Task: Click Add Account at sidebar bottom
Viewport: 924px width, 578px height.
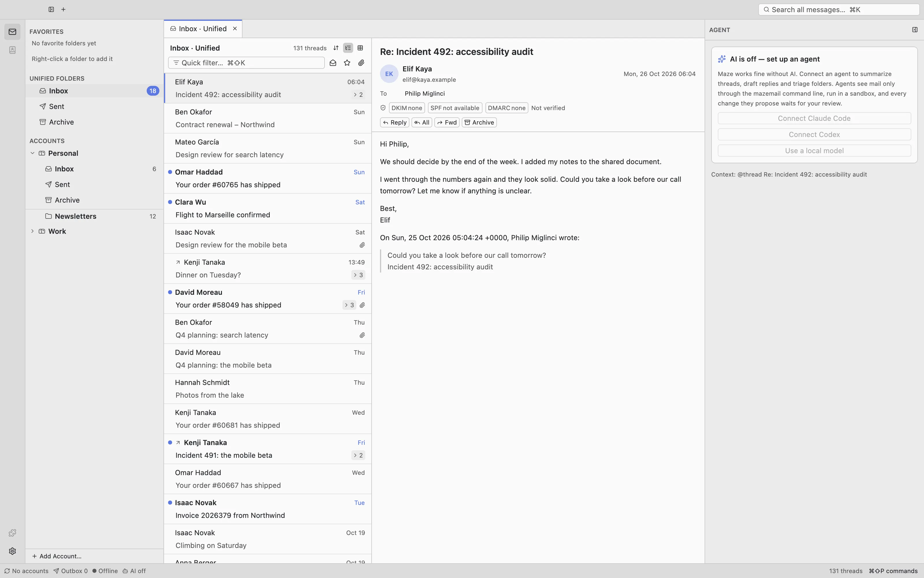Action: tap(57, 556)
